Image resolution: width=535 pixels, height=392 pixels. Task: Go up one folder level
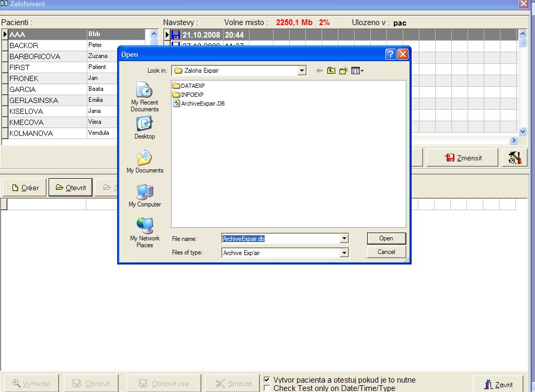click(x=331, y=71)
